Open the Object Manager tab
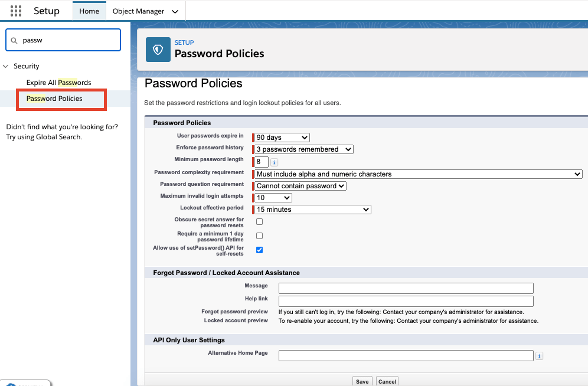The image size is (588, 386). 139,11
